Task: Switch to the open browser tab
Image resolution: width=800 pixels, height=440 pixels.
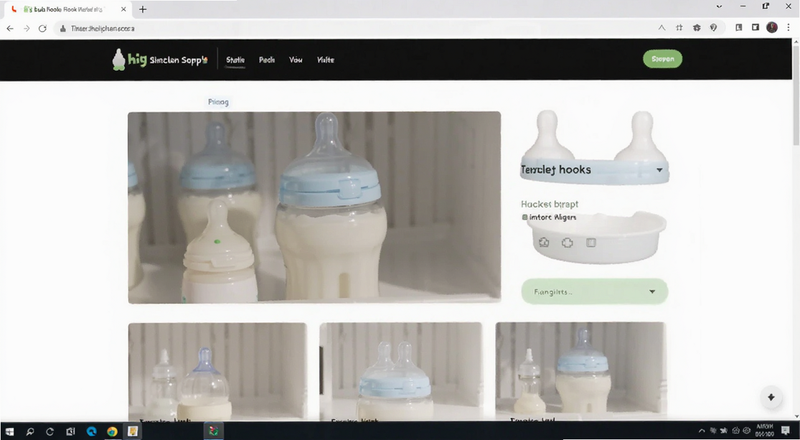Action: 69,10
